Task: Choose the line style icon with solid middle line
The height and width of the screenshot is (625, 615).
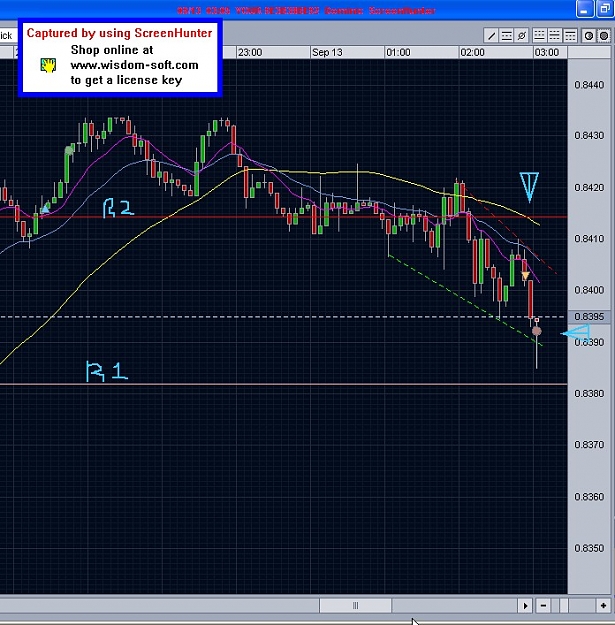Action: [554, 36]
